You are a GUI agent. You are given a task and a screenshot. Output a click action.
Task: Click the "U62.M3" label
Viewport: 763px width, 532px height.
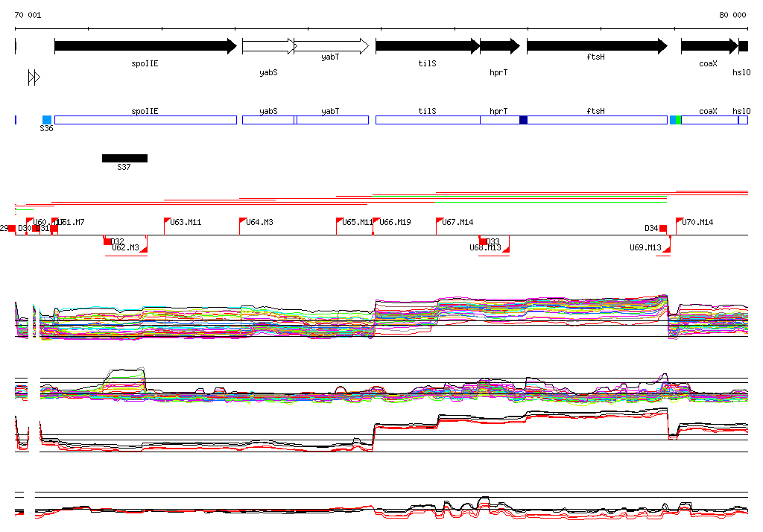coord(125,248)
